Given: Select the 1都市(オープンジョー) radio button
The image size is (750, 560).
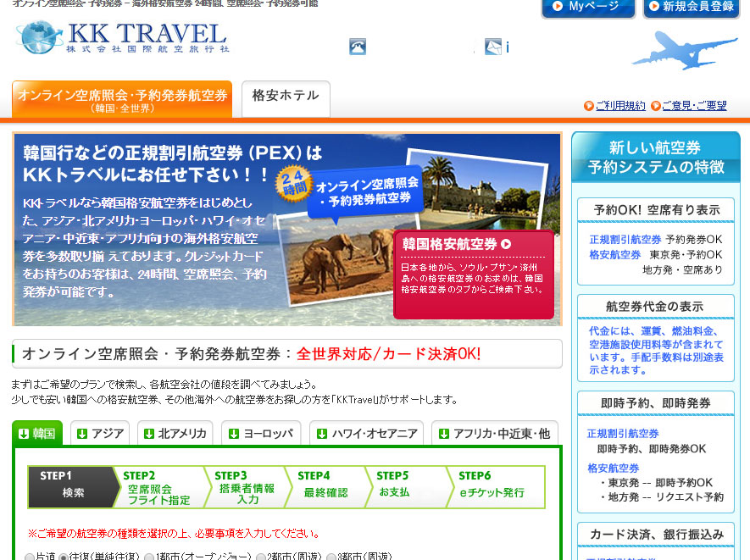Looking at the screenshot, I should pos(149,557).
